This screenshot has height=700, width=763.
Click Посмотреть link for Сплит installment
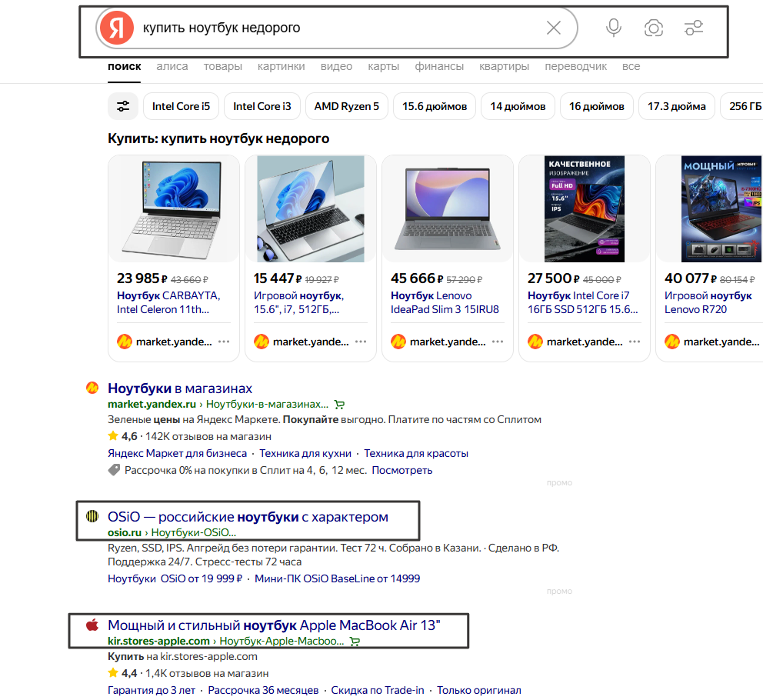(402, 470)
